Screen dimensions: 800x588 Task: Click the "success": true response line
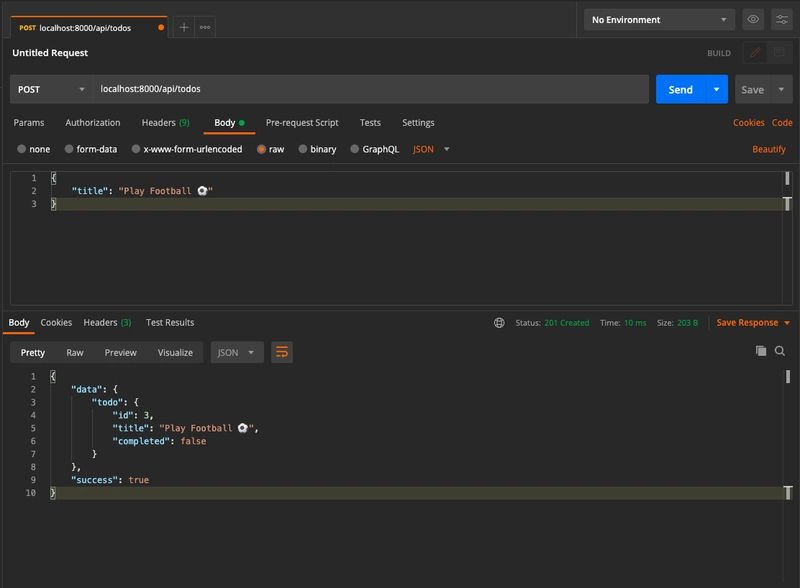click(x=110, y=480)
